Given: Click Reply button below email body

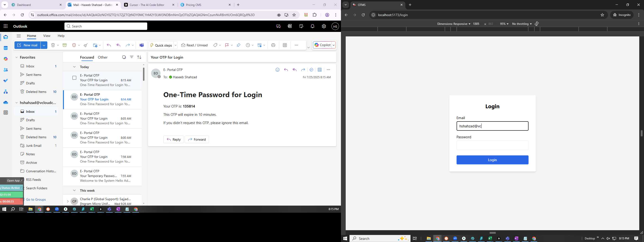Looking at the screenshot, I should click(x=174, y=139).
